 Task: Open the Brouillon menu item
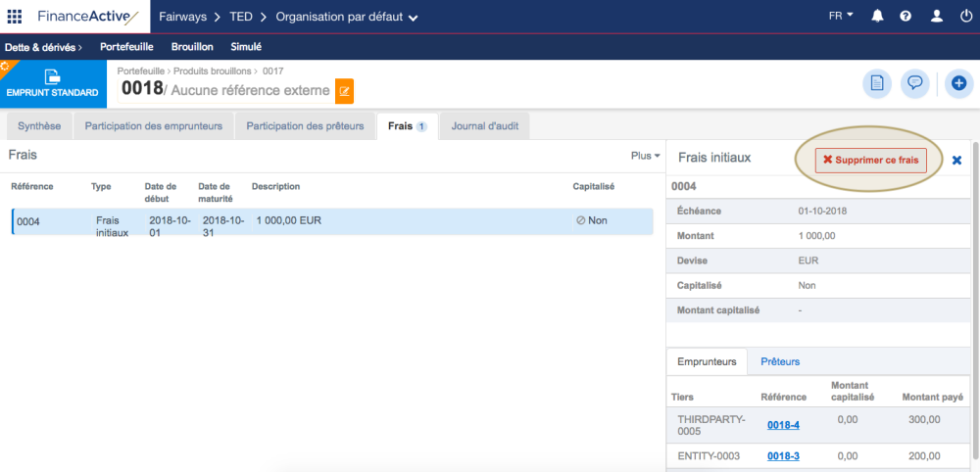tap(192, 47)
